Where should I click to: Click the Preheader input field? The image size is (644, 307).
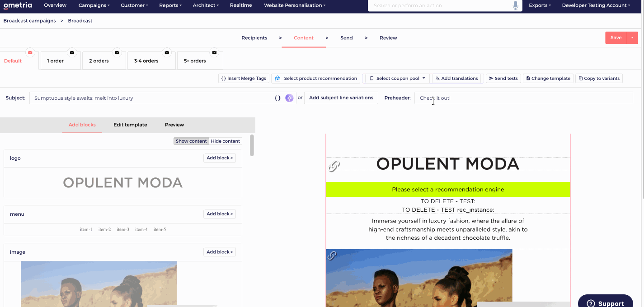point(523,98)
